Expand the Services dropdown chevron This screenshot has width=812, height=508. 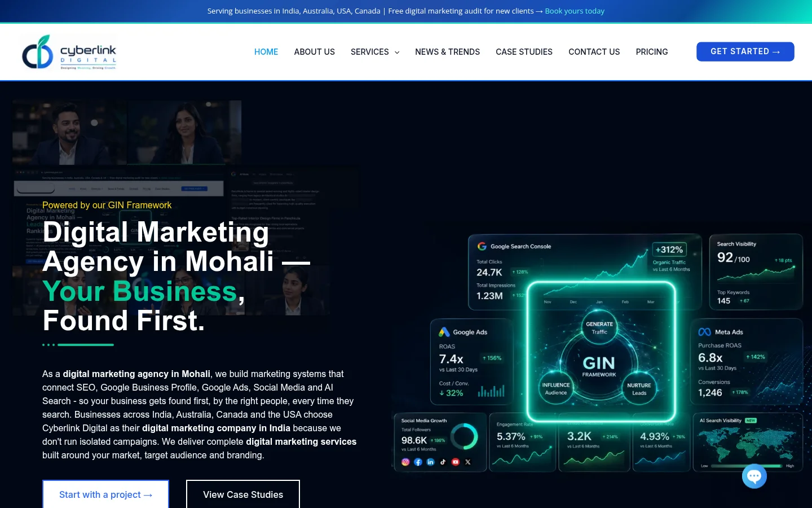(397, 52)
